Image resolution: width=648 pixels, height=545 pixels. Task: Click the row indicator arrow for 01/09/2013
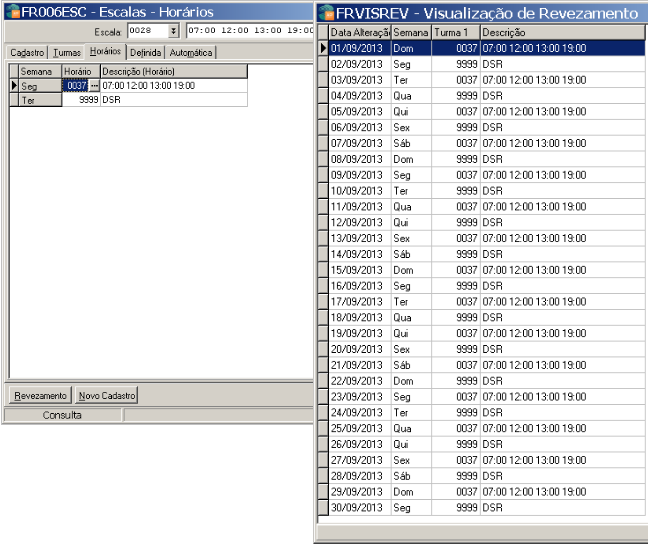[323, 48]
